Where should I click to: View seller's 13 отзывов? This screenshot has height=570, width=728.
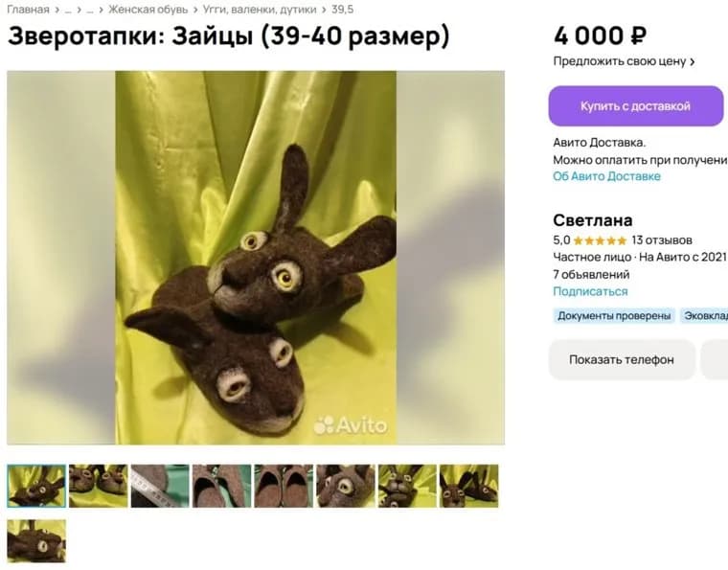(662, 240)
